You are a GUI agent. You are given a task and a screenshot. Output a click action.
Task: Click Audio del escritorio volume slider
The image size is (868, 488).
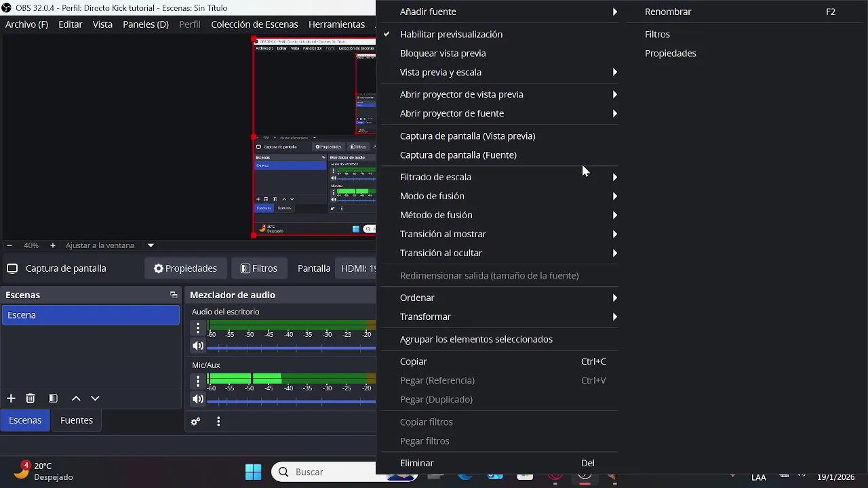pyautogui.click(x=292, y=348)
